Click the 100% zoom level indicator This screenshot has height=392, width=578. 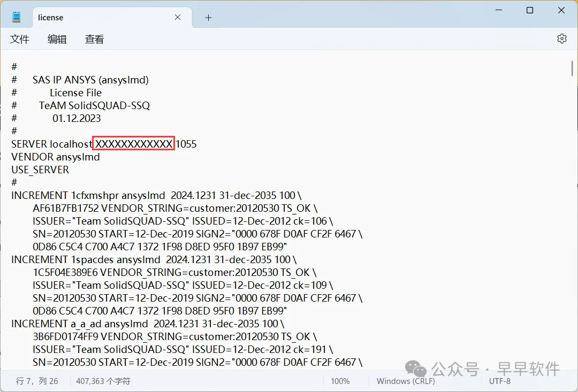pyautogui.click(x=340, y=381)
